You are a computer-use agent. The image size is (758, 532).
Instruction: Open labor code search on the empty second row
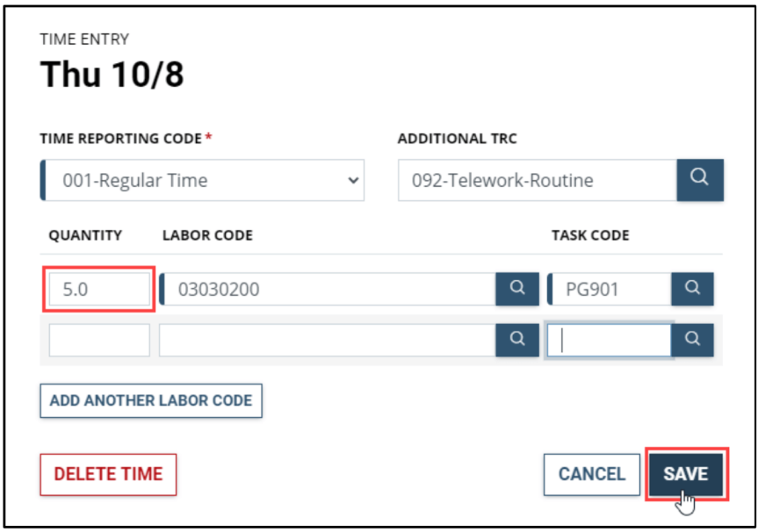[x=517, y=339]
